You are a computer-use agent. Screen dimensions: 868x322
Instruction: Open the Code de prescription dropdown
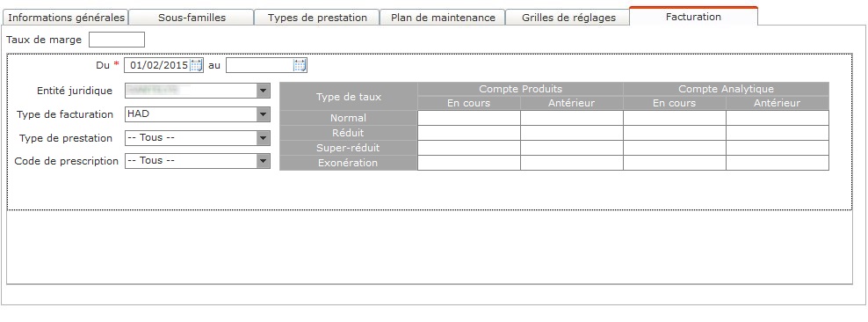tap(264, 161)
